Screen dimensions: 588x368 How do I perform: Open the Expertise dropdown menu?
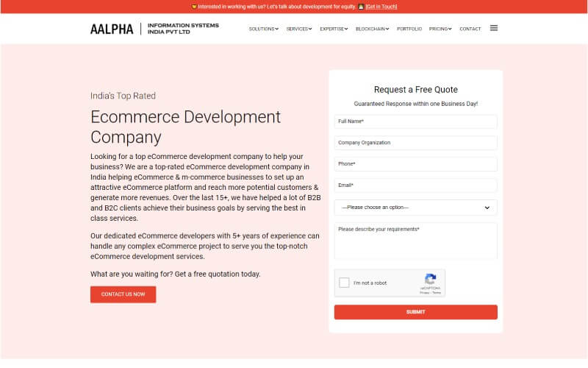pyautogui.click(x=334, y=29)
